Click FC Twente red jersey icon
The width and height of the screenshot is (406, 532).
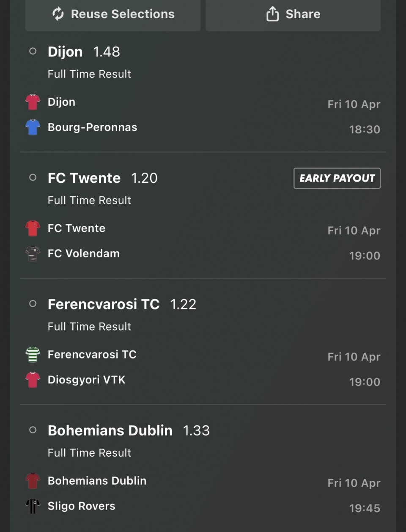click(33, 229)
